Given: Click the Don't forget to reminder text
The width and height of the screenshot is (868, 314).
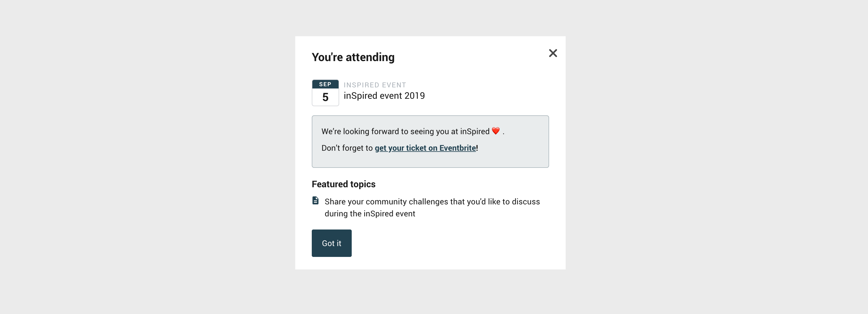Looking at the screenshot, I should pos(347,148).
